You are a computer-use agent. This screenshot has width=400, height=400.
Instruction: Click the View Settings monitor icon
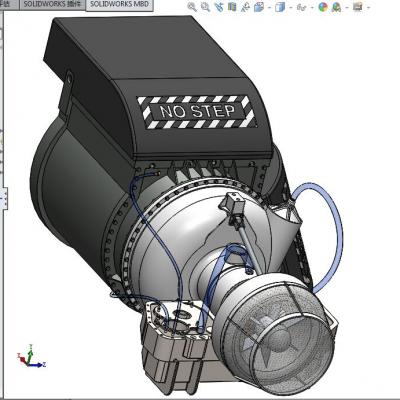point(358,7)
